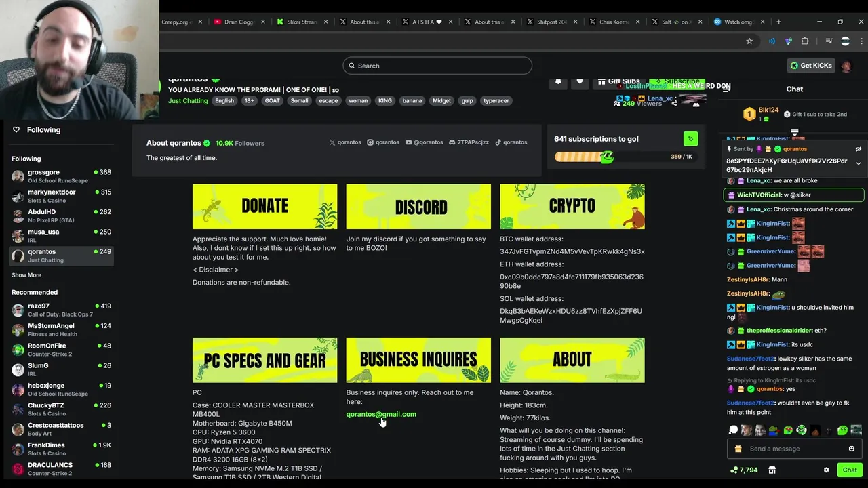Open qorantos Instagram social link
The height and width of the screenshot is (488, 868).
click(383, 142)
